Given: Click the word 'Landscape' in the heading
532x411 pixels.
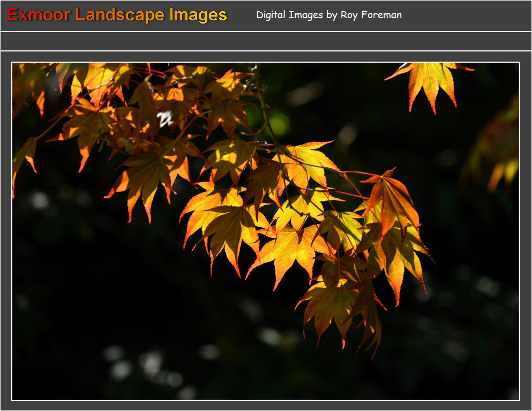Looking at the screenshot, I should coord(119,15).
